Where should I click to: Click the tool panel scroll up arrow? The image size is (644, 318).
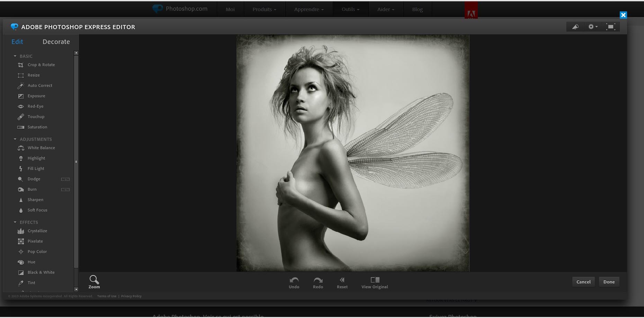click(x=76, y=53)
